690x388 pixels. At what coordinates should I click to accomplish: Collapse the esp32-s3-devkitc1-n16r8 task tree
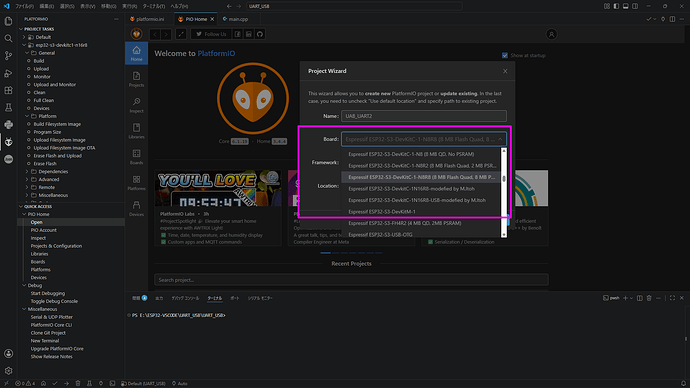tap(24, 45)
